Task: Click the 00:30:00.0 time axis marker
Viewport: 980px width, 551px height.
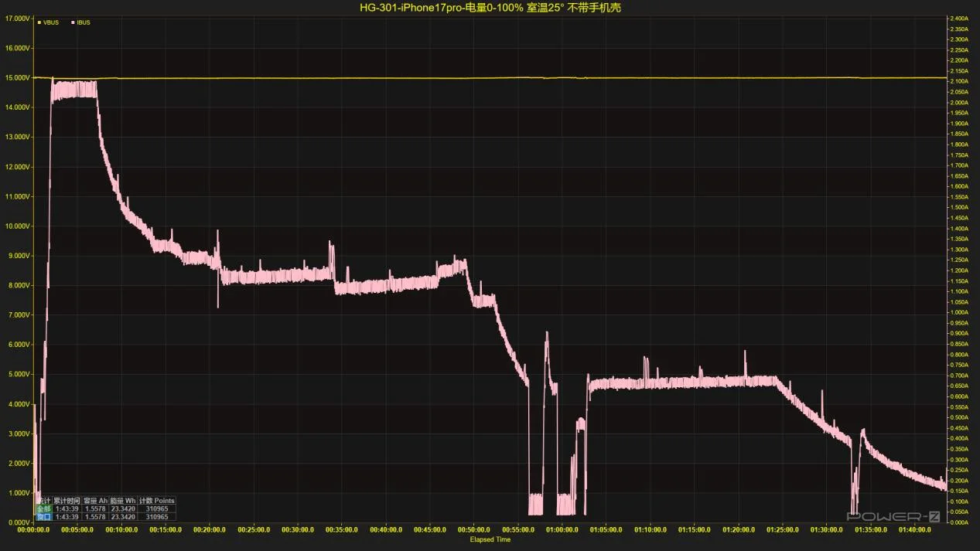Action: point(298,530)
